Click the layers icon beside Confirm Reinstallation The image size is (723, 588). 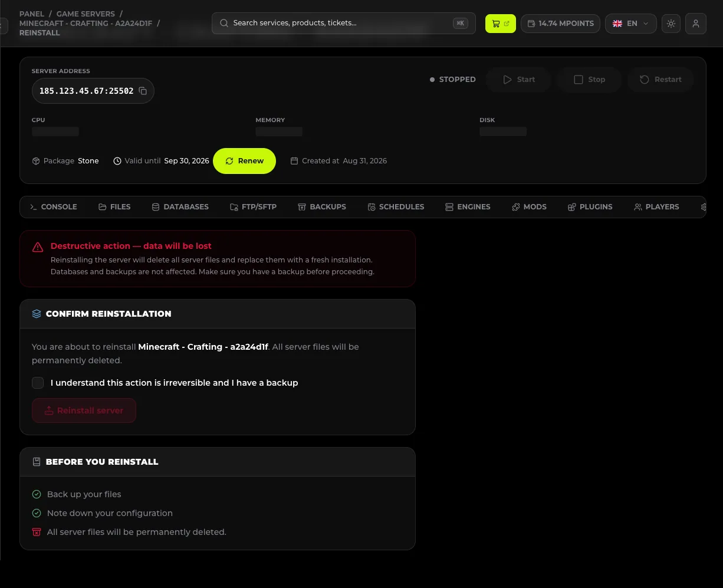[x=37, y=314]
